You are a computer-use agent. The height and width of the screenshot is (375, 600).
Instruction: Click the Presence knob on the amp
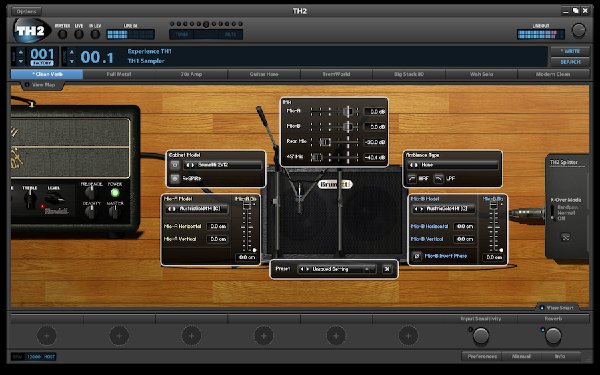pyautogui.click(x=90, y=192)
